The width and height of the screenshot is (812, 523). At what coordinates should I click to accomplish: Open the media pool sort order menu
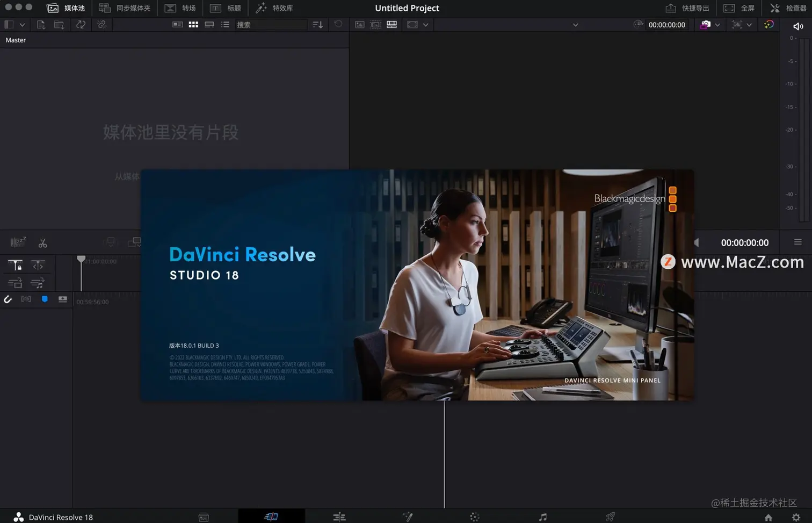317,25
